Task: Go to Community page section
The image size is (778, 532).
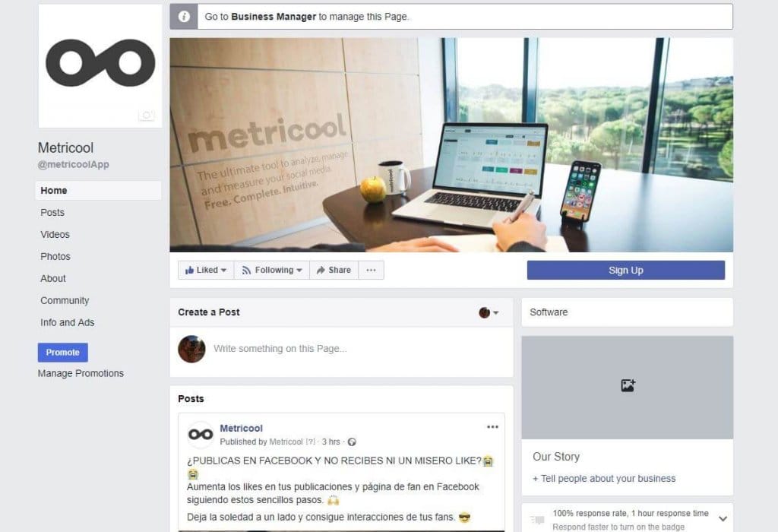Action: (x=65, y=300)
